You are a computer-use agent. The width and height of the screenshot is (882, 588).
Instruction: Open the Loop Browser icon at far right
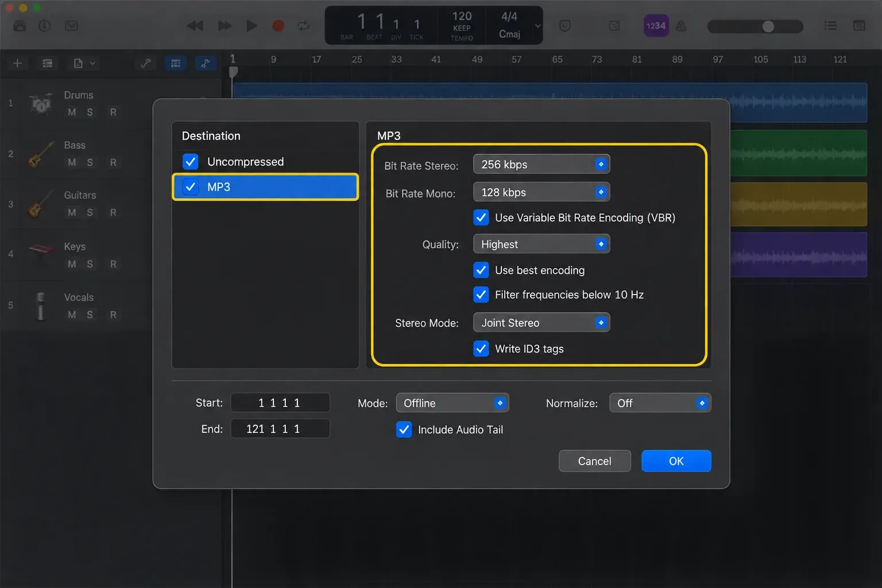pos(860,26)
